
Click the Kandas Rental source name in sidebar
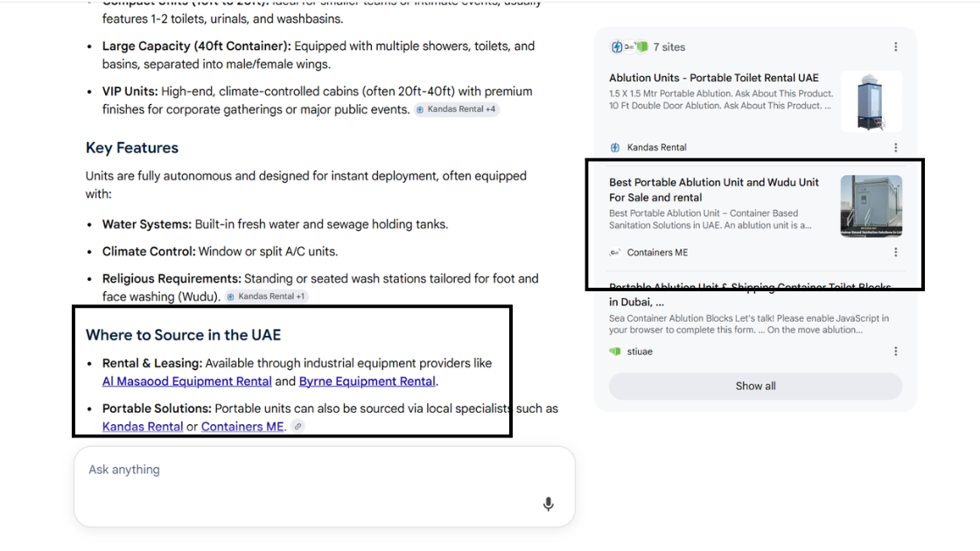coord(657,148)
